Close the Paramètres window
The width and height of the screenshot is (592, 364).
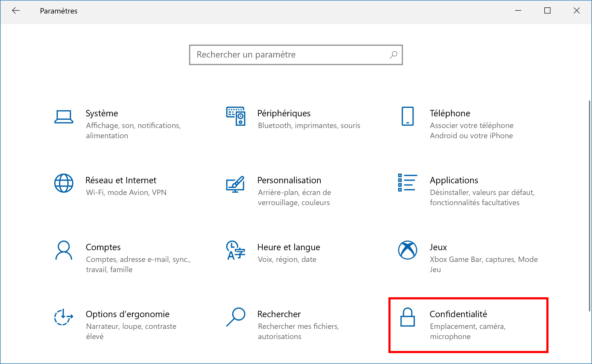point(577,11)
